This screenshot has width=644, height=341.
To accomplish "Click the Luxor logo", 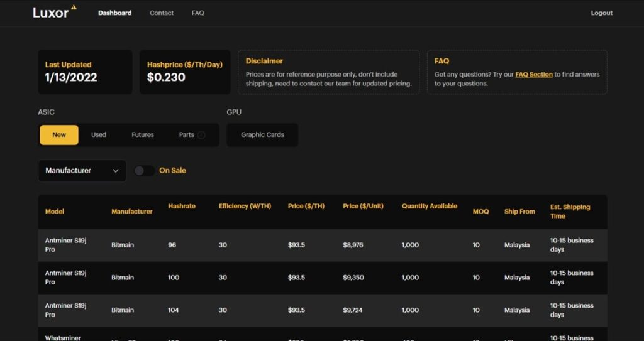I will coord(55,13).
